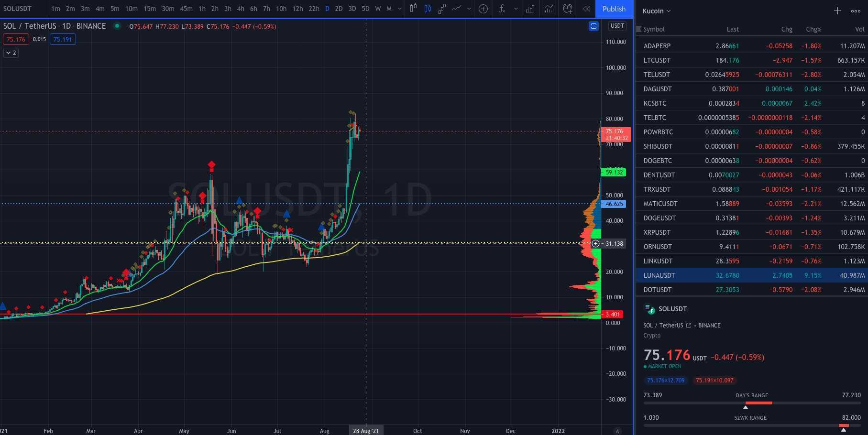This screenshot has width=868, height=435.
Task: Expand the collapsed indicators legend showing 2
Action: (x=11, y=53)
